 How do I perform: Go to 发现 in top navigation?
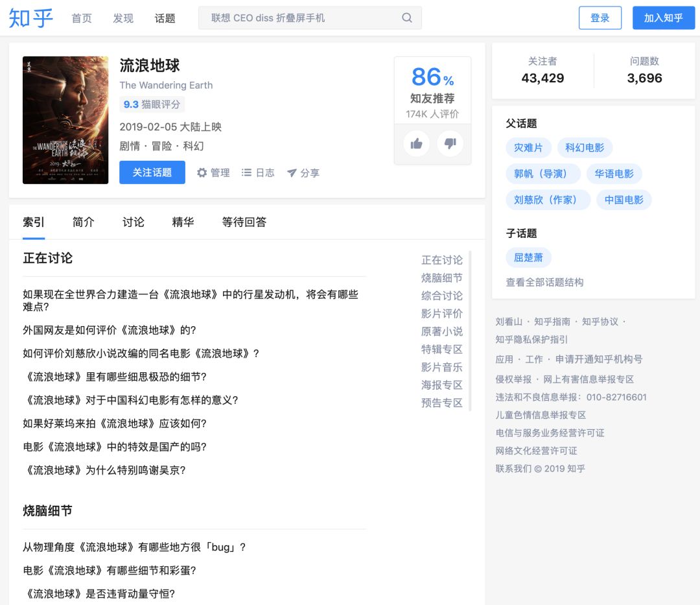123,18
